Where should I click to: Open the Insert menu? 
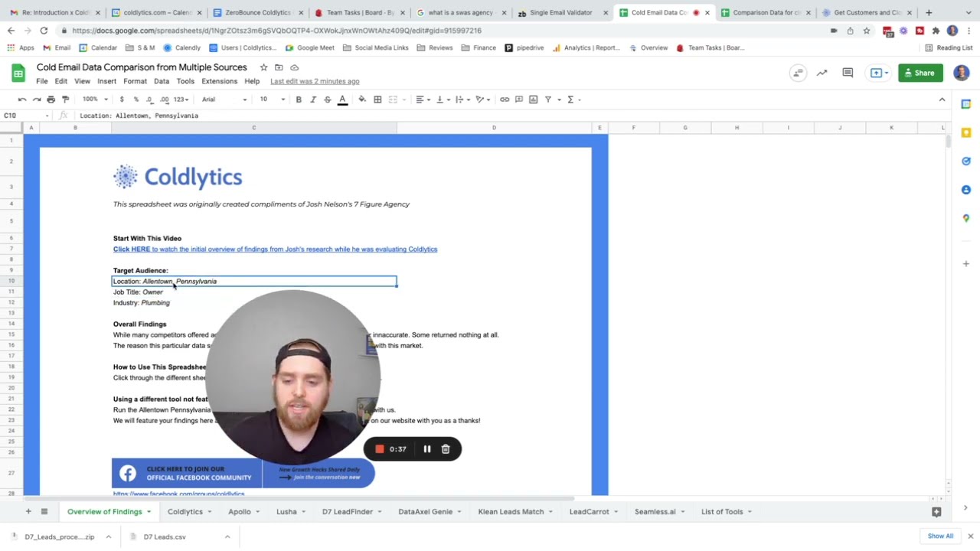point(106,81)
